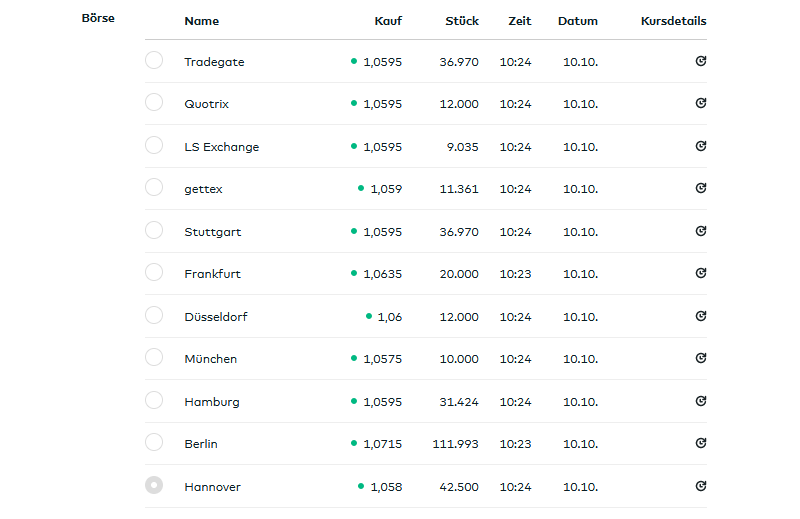
Task: Refresh the Stuttgart quote details
Action: tap(701, 231)
